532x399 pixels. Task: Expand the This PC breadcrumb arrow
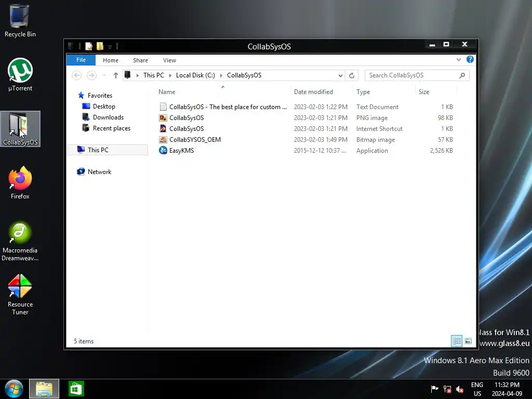[x=170, y=75]
